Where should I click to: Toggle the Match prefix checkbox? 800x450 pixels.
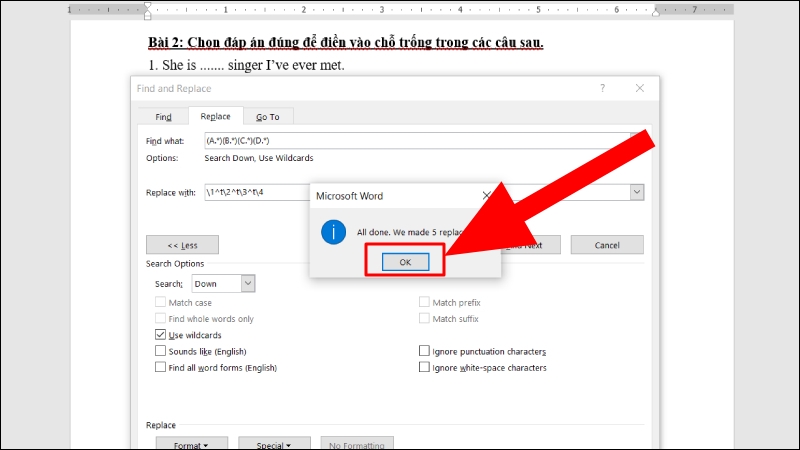(424, 302)
